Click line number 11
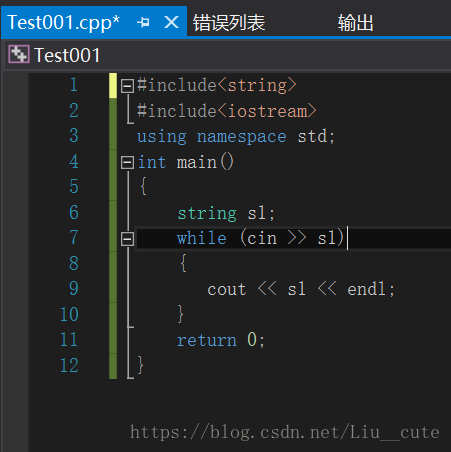Screen dimensions: 451x452 coord(69,340)
